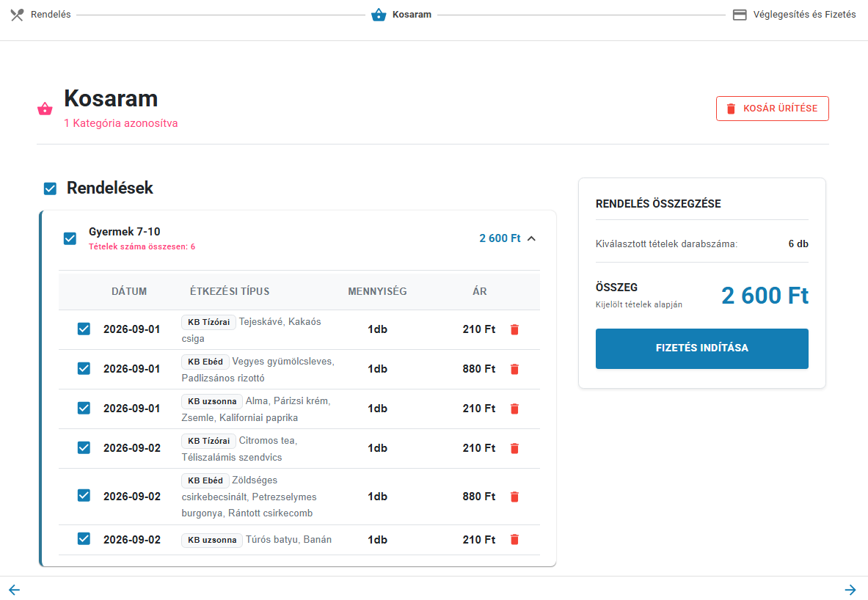Uncheck the Rendelések select-all checkbox
This screenshot has height=600, width=868.
click(x=50, y=189)
